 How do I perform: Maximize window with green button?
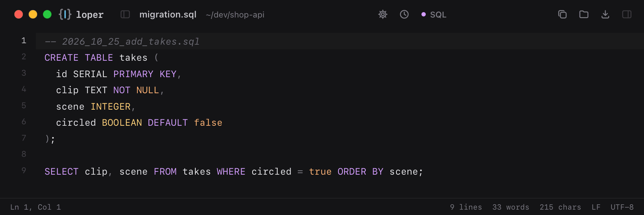click(47, 14)
